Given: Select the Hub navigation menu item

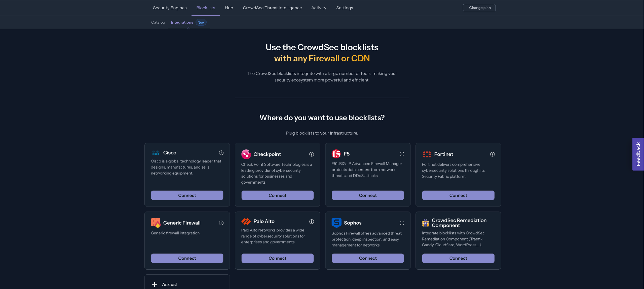Looking at the screenshot, I should point(229,8).
